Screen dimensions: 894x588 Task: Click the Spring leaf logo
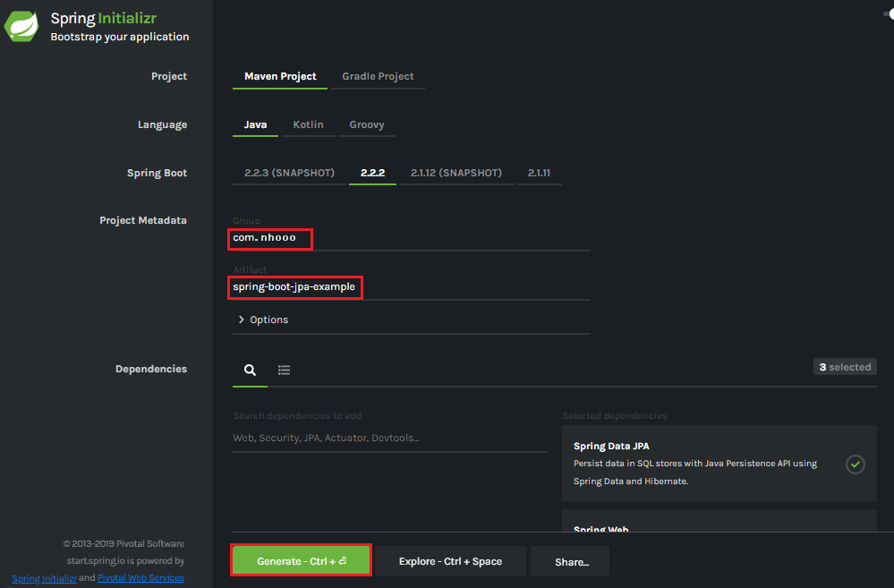click(x=21, y=26)
